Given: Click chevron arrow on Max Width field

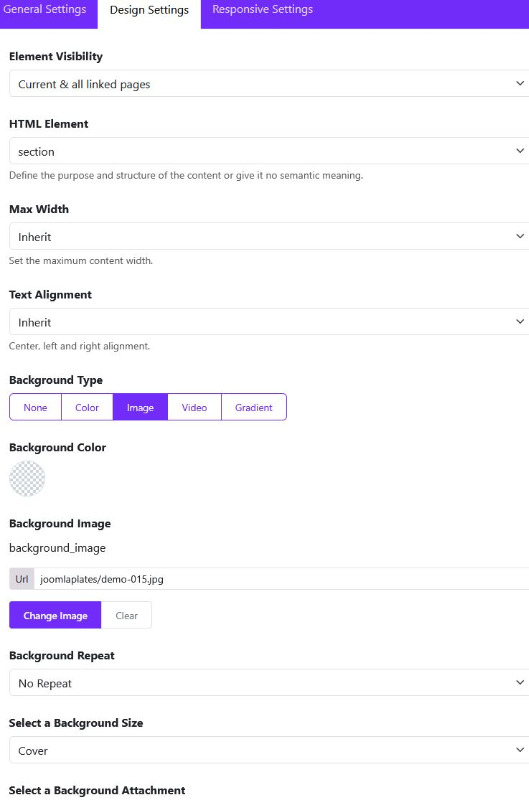Looking at the screenshot, I should [520, 236].
